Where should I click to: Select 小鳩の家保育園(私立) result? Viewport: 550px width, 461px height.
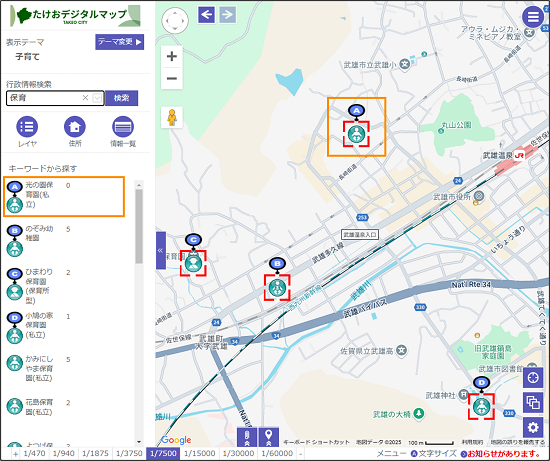click(x=39, y=327)
